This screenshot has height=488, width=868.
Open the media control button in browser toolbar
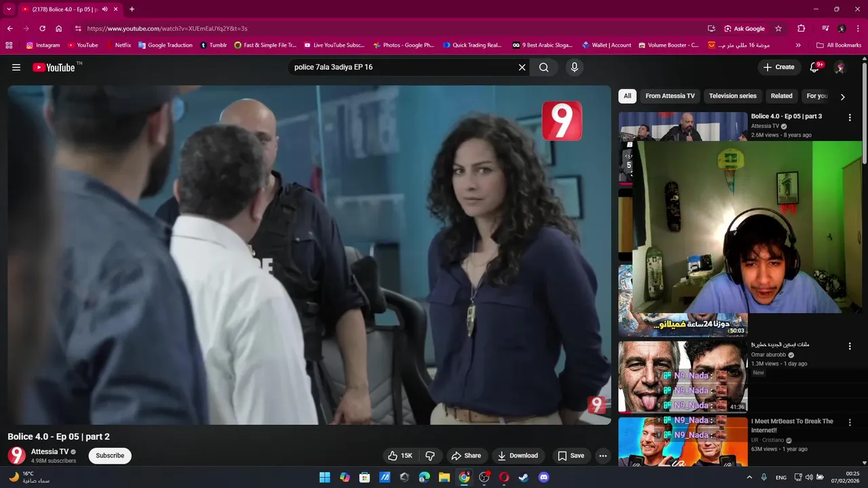coord(825,28)
